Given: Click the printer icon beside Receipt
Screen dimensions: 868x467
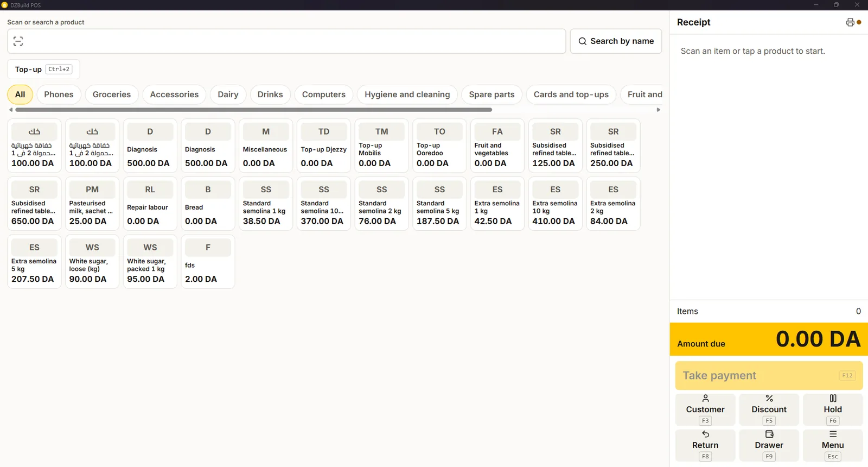Looking at the screenshot, I should coord(850,22).
